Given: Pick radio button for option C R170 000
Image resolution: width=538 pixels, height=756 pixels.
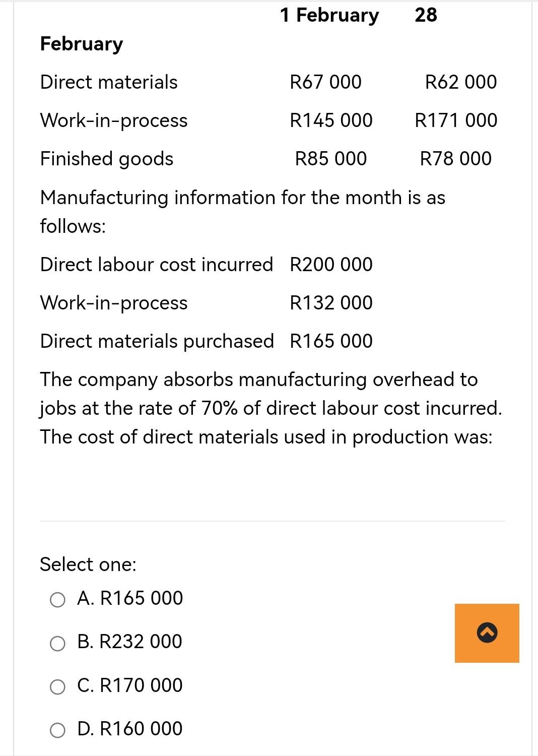Looking at the screenshot, I should point(57,686).
